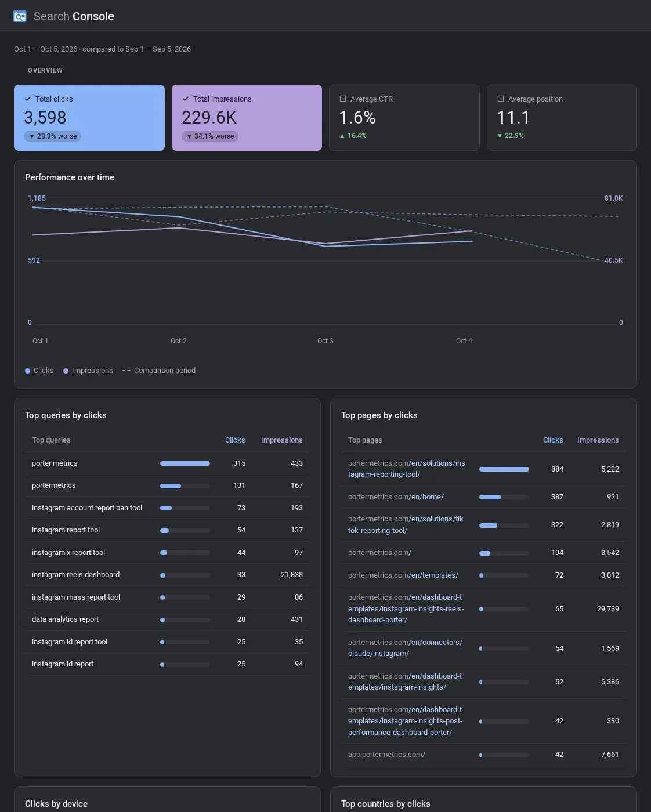Select the 'portermetrics' query row
Screen dimensions: 651x812
click(167, 485)
